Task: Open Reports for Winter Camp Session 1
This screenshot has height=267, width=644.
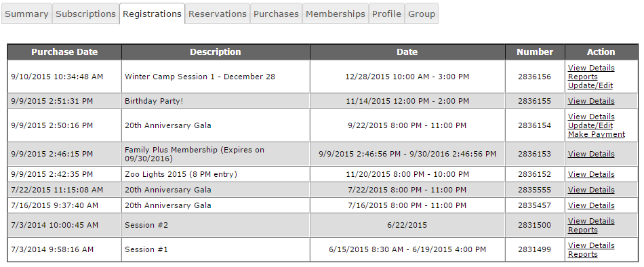Action: point(582,77)
